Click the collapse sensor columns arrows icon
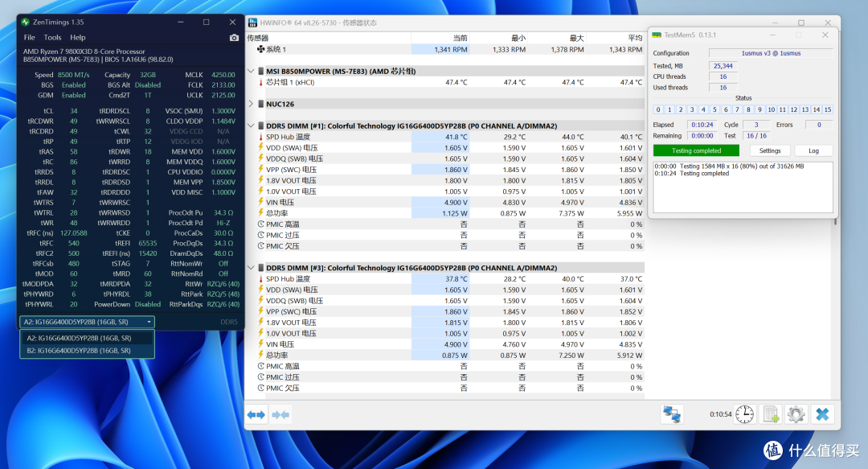Viewport: 868px width, 469px height. pyautogui.click(x=280, y=414)
